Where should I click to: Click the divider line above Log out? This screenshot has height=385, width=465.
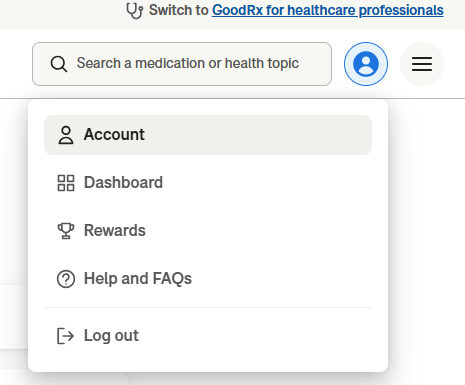[208, 307]
